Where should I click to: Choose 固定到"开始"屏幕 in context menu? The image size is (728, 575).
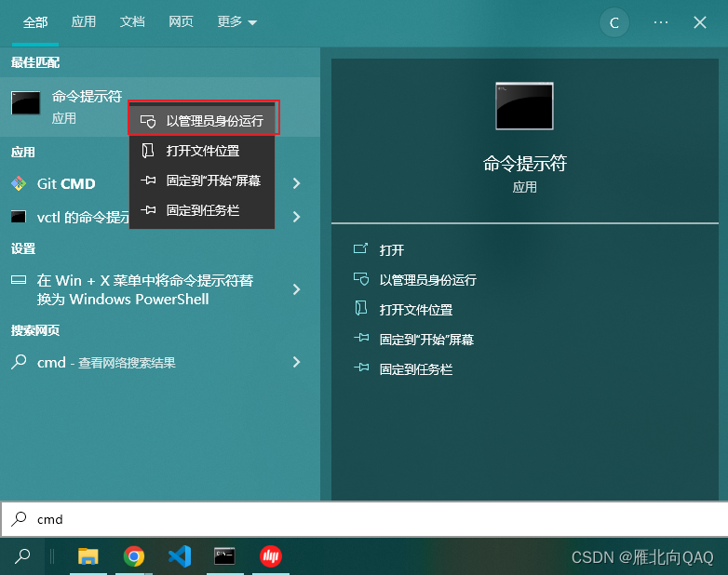tap(202, 181)
